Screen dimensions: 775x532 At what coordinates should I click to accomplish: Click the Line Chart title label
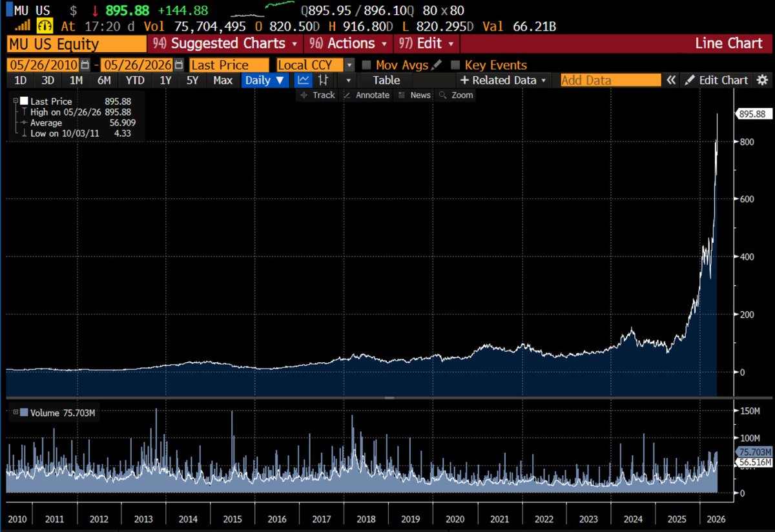pos(728,44)
